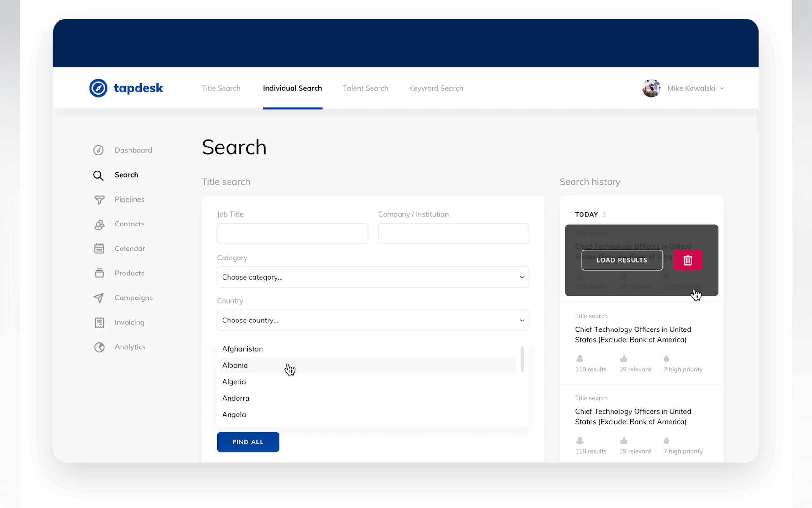812x508 pixels.
Task: Expand the Choose category dropdown
Action: point(373,277)
